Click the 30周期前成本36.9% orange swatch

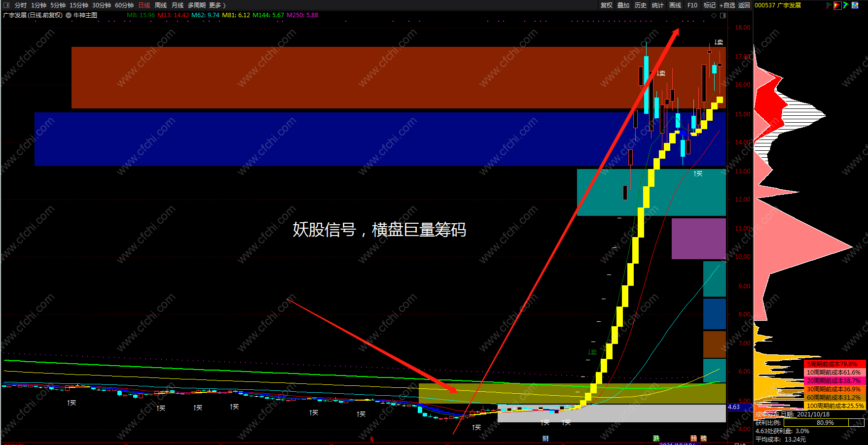pyautogui.click(x=834, y=389)
